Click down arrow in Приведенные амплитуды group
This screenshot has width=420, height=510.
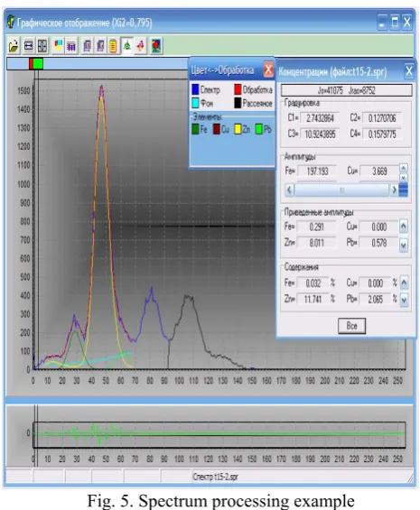404,246
